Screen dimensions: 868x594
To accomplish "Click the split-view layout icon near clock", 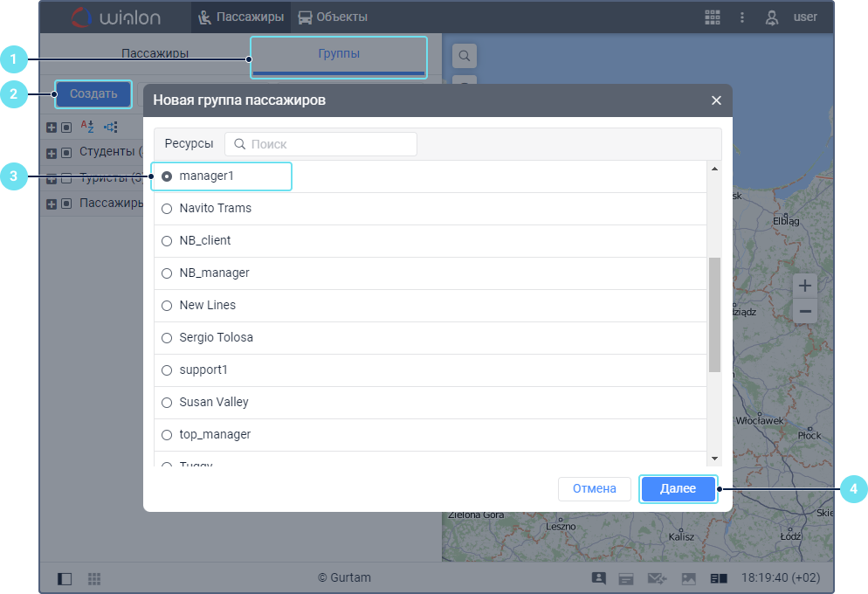I will pos(718,578).
